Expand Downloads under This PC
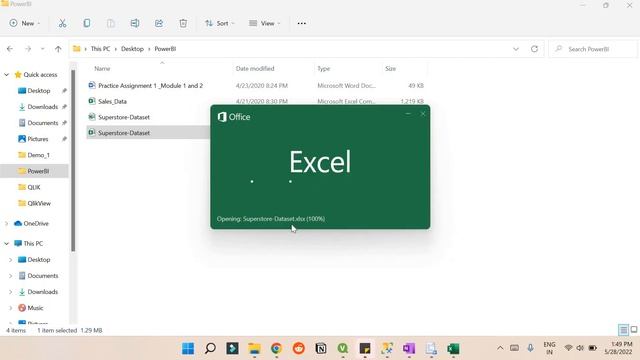640x360 pixels. (11, 292)
